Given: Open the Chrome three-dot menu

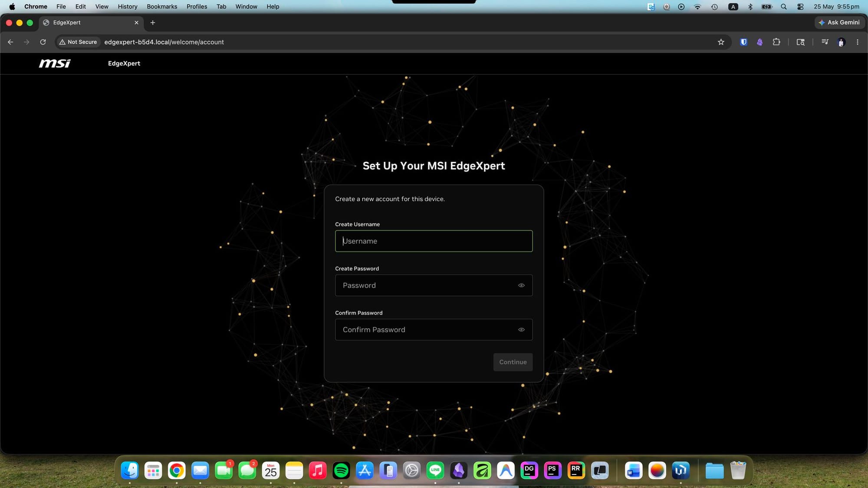Looking at the screenshot, I should pyautogui.click(x=857, y=42).
